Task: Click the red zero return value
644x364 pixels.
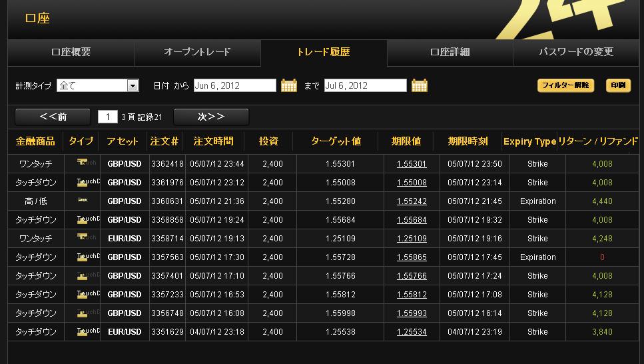Action: coord(602,257)
